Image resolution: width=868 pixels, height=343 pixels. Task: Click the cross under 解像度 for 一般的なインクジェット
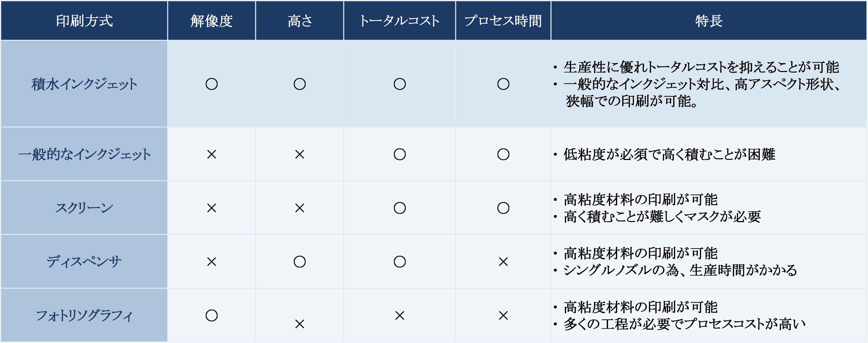[212, 155]
